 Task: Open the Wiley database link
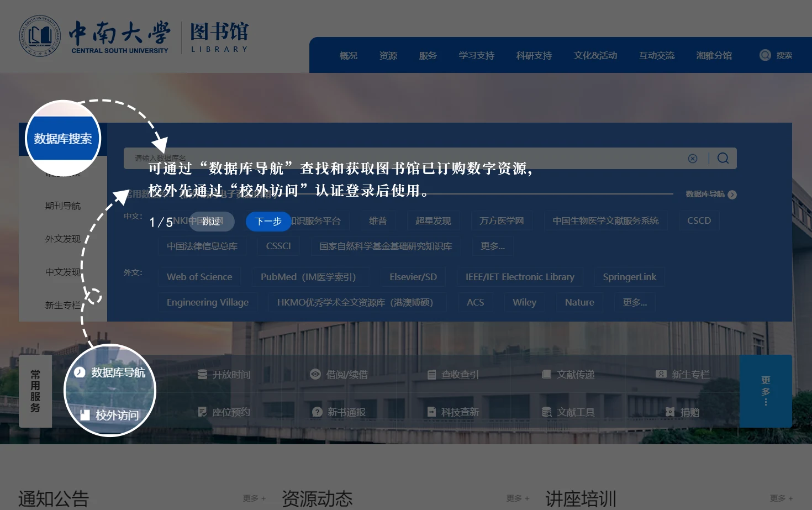pyautogui.click(x=524, y=302)
